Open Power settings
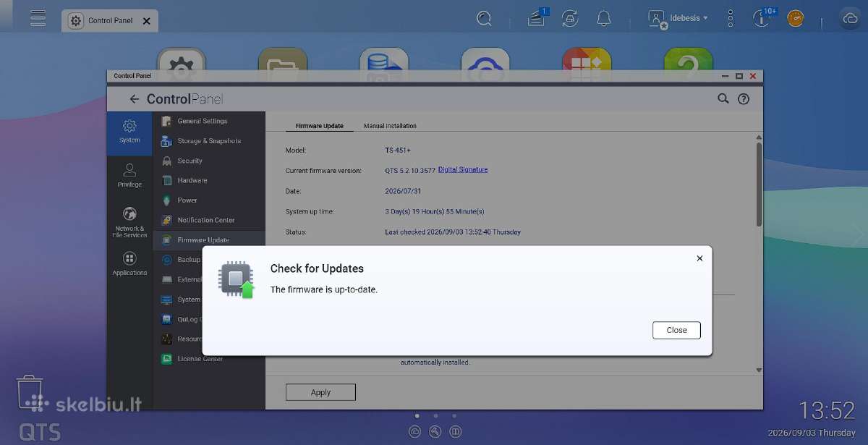The height and width of the screenshot is (445, 868). tap(209, 200)
